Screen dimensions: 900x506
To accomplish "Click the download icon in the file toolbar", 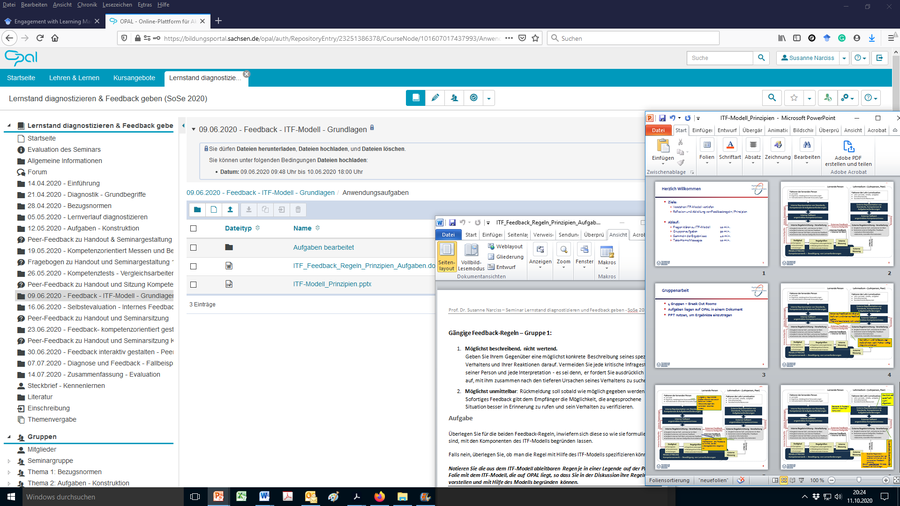I will (249, 210).
